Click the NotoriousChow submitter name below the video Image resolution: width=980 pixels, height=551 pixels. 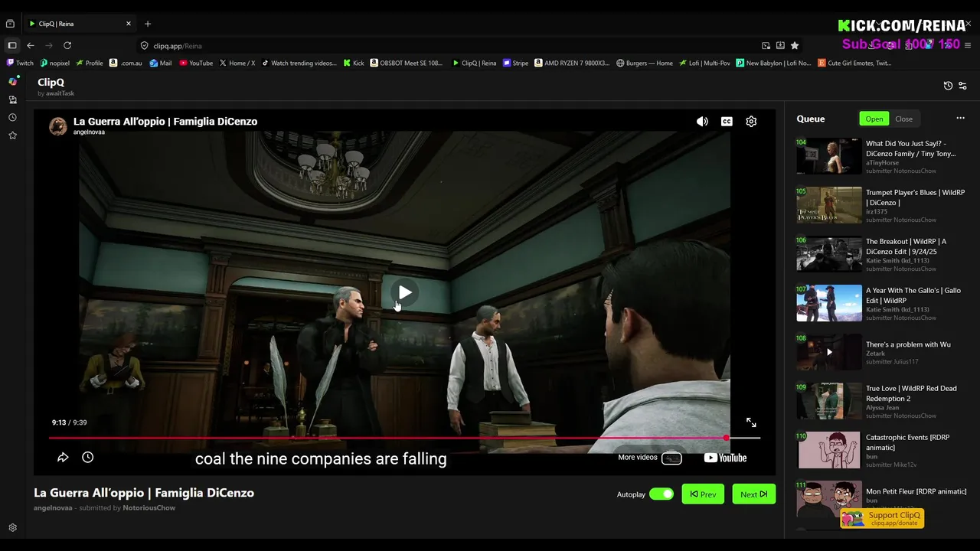point(149,508)
